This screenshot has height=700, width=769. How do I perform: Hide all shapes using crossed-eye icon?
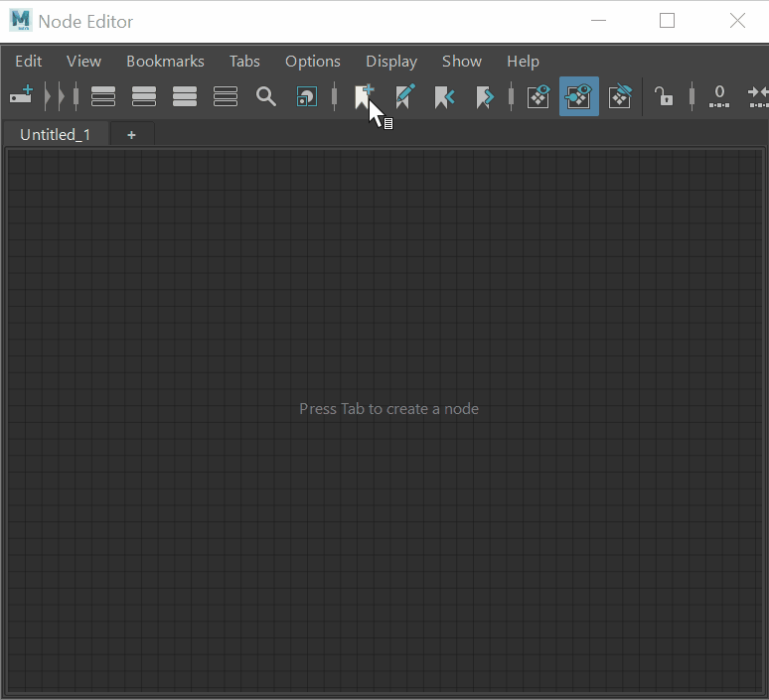620,96
